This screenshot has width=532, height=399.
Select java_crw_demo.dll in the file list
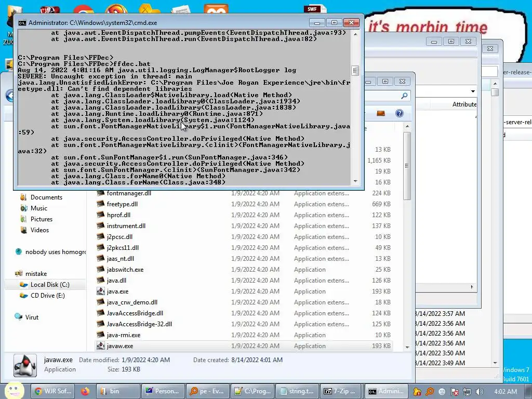coord(132,302)
